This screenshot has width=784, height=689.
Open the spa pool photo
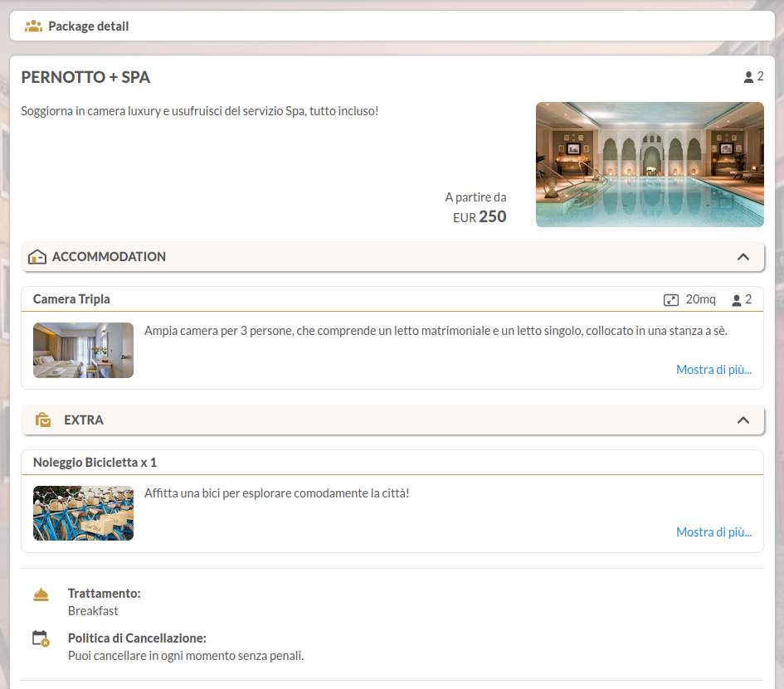[x=650, y=164]
